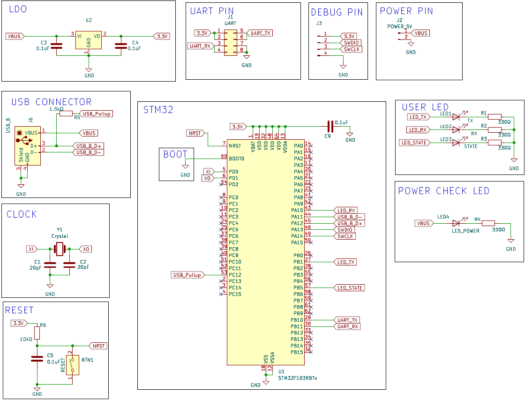The image size is (532, 401).
Task: Select resistor R1 next to LED1
Action: [495, 117]
